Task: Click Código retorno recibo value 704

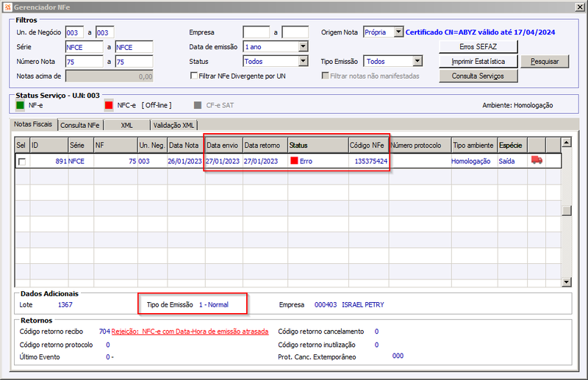Action: point(104,331)
